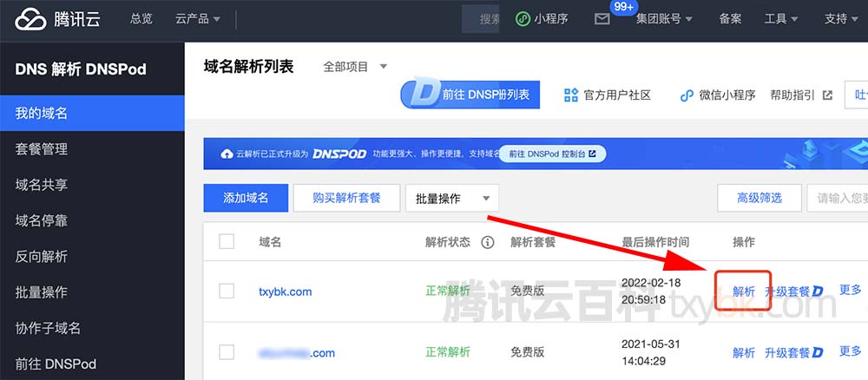Image resolution: width=868 pixels, height=380 pixels.
Task: Open the mail messages icon
Action: (602, 19)
